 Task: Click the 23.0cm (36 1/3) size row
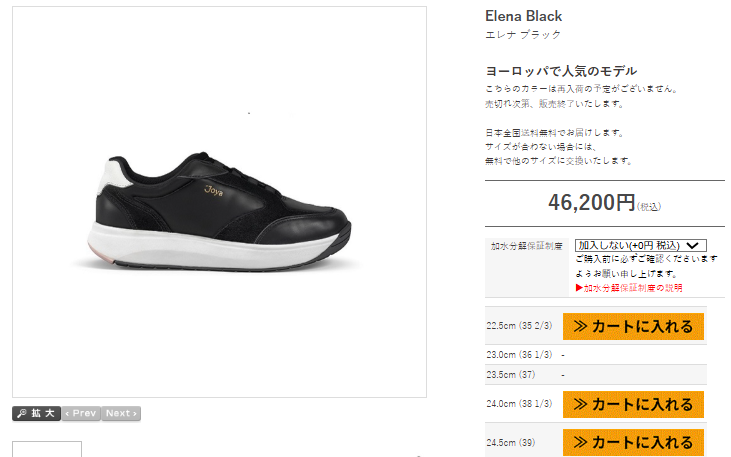click(x=596, y=355)
